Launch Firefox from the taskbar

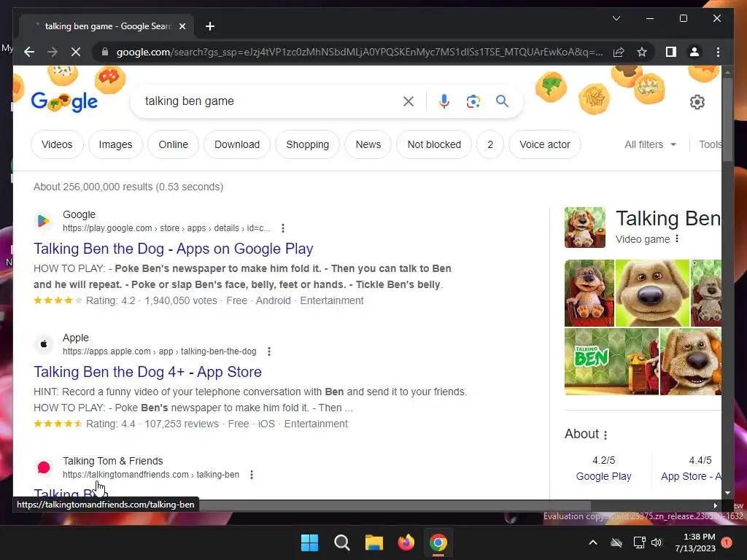(406, 542)
